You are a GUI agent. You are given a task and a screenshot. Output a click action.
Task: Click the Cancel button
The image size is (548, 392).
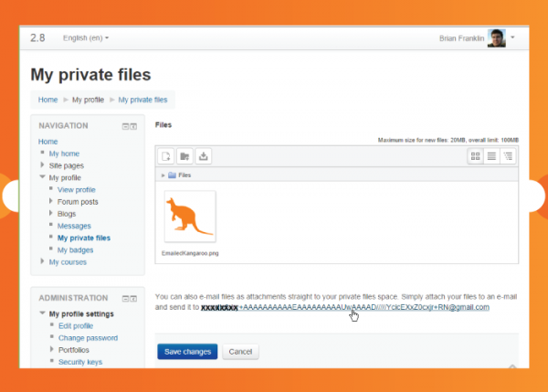[240, 351]
